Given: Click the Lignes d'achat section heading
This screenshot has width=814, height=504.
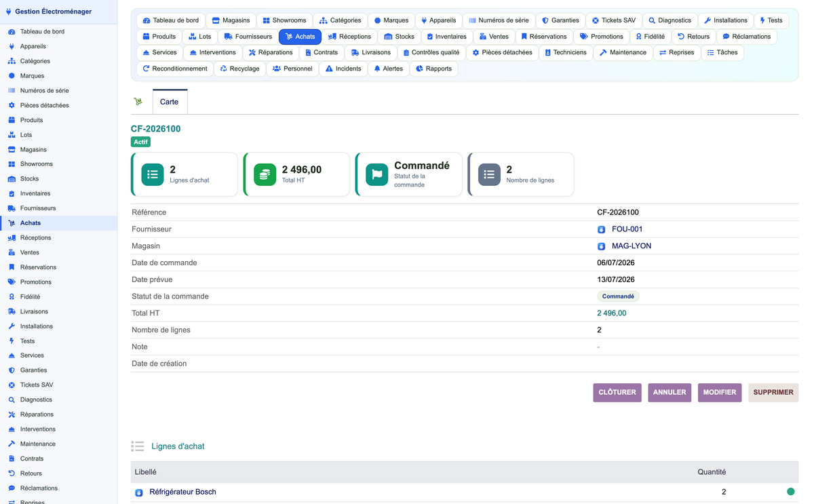Looking at the screenshot, I should 178,446.
